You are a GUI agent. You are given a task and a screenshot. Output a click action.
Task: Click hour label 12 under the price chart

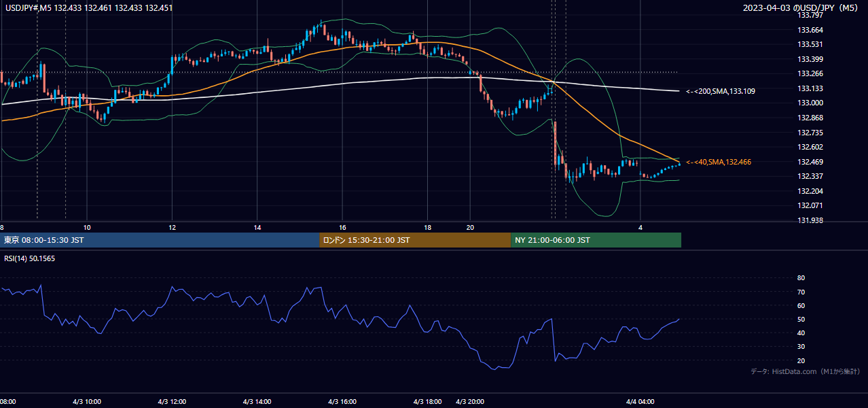click(172, 228)
